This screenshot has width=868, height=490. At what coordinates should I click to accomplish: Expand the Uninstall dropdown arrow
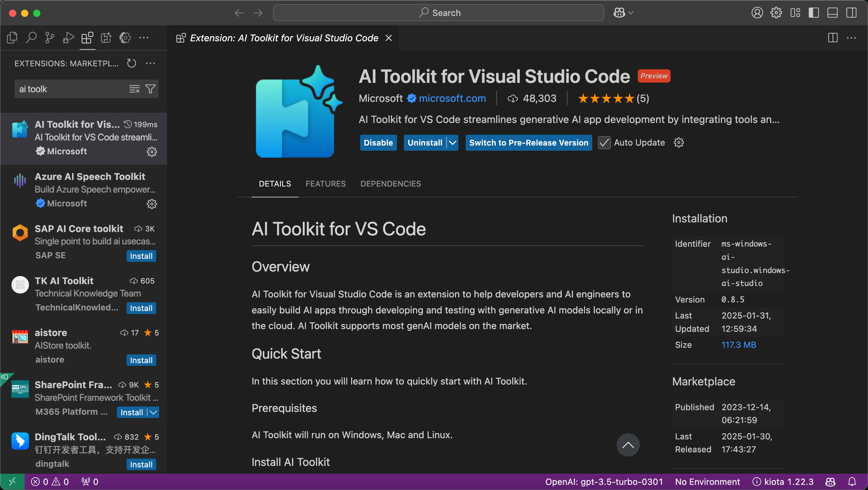pos(452,143)
